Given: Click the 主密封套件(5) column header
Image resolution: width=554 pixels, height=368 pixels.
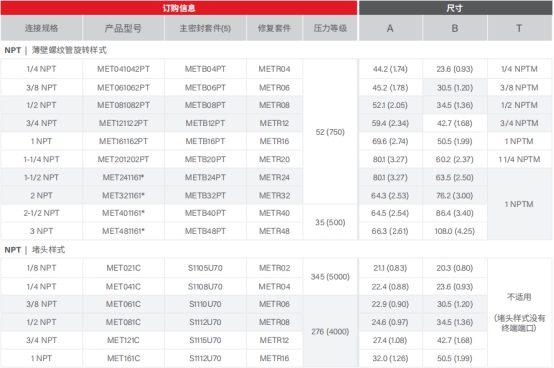Looking at the screenshot, I should [205, 28].
